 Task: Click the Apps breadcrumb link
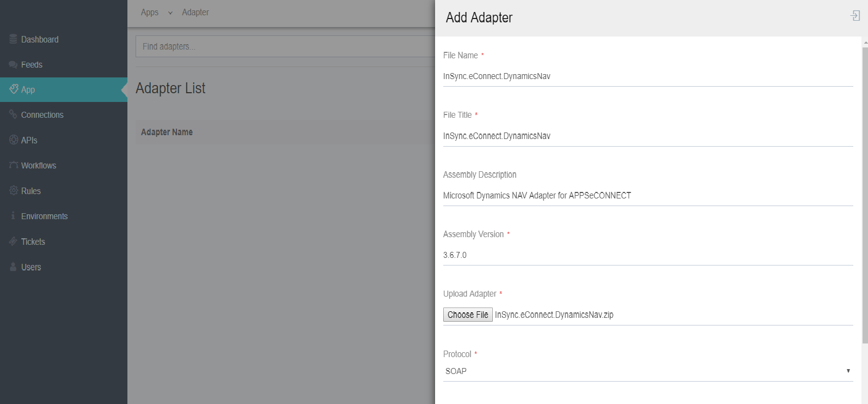pos(150,12)
